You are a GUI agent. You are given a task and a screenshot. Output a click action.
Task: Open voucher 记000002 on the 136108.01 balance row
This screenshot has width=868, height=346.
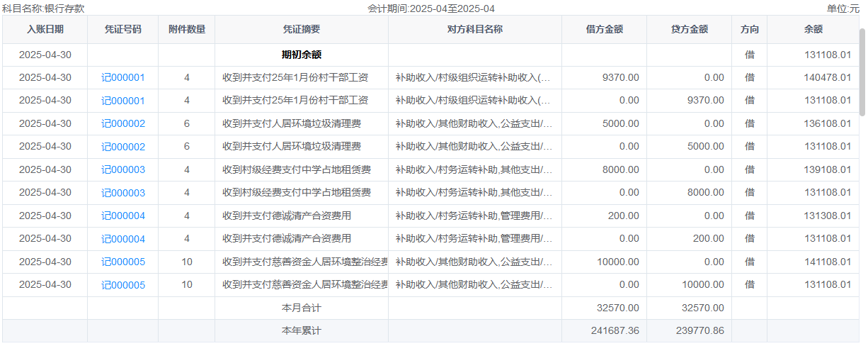coord(123,123)
